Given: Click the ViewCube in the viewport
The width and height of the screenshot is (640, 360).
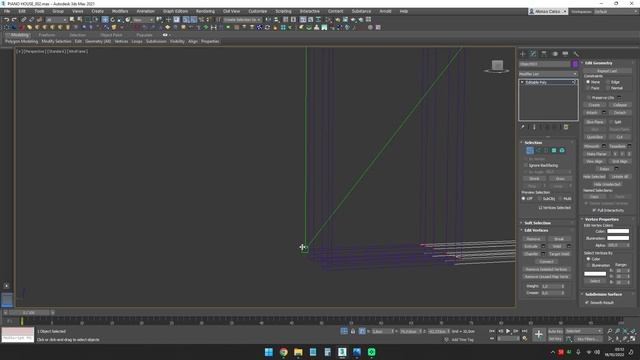Looking at the screenshot, I should pos(497,66).
